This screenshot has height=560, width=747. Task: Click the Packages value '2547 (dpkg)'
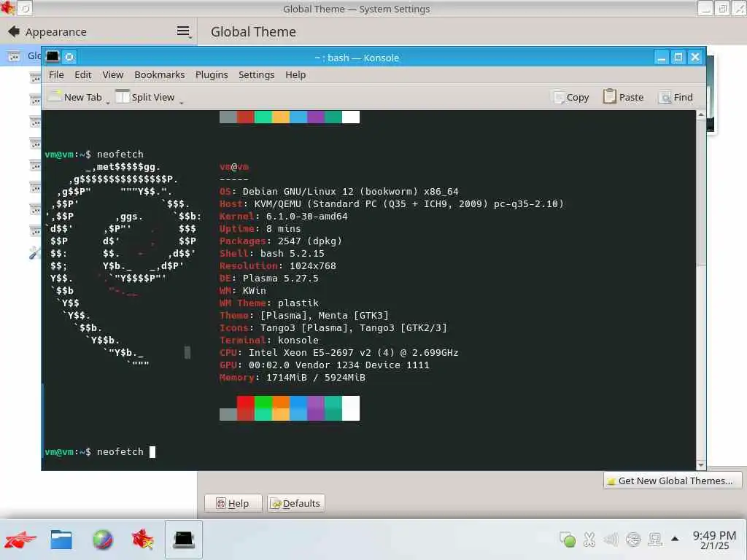point(309,241)
